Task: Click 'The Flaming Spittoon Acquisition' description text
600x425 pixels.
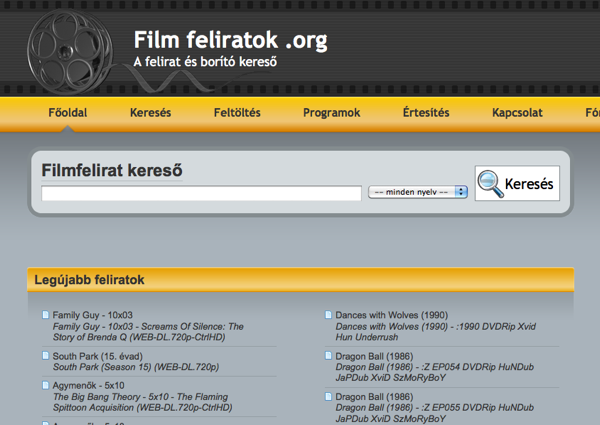Action: coord(142,402)
